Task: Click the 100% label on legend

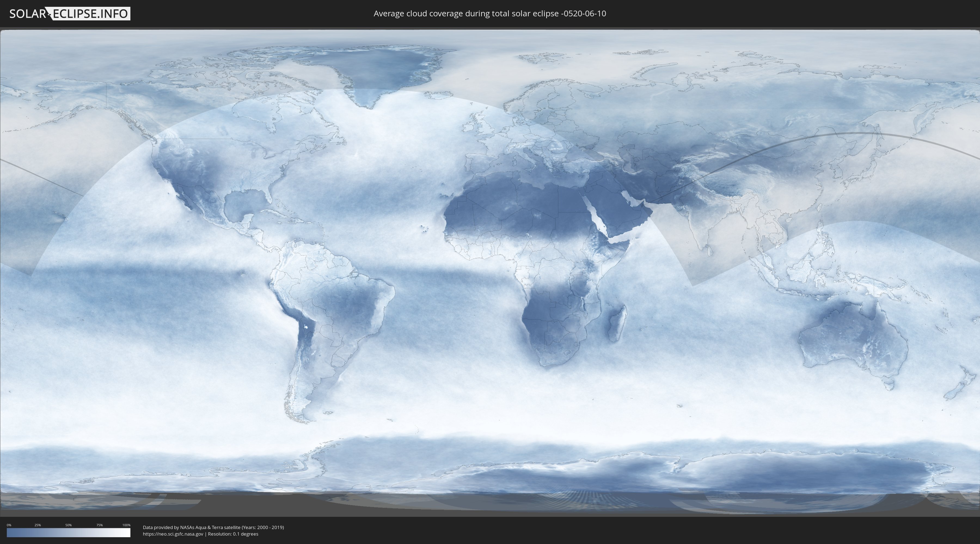Action: tap(126, 525)
